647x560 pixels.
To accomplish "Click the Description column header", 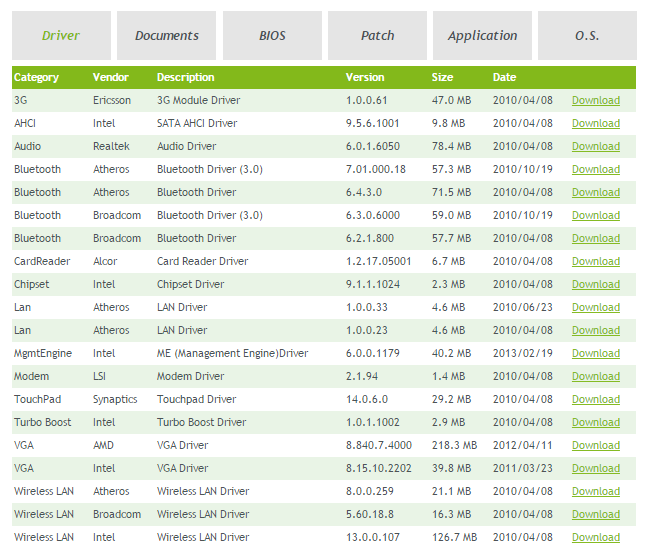I will pyautogui.click(x=186, y=78).
